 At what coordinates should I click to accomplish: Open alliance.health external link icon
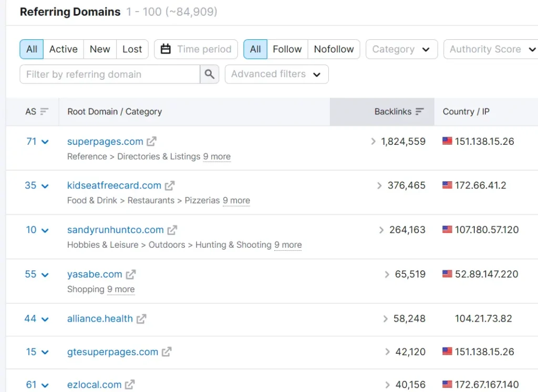[x=141, y=319]
